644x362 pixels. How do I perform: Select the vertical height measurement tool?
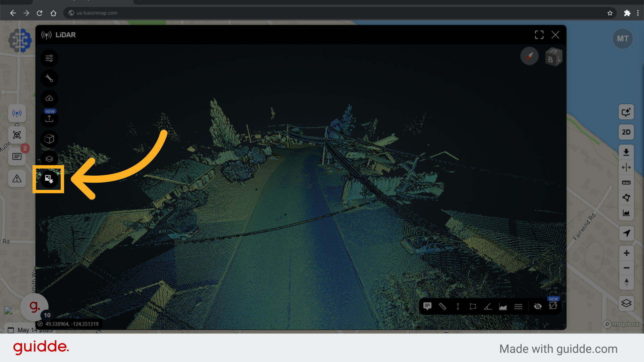458,306
